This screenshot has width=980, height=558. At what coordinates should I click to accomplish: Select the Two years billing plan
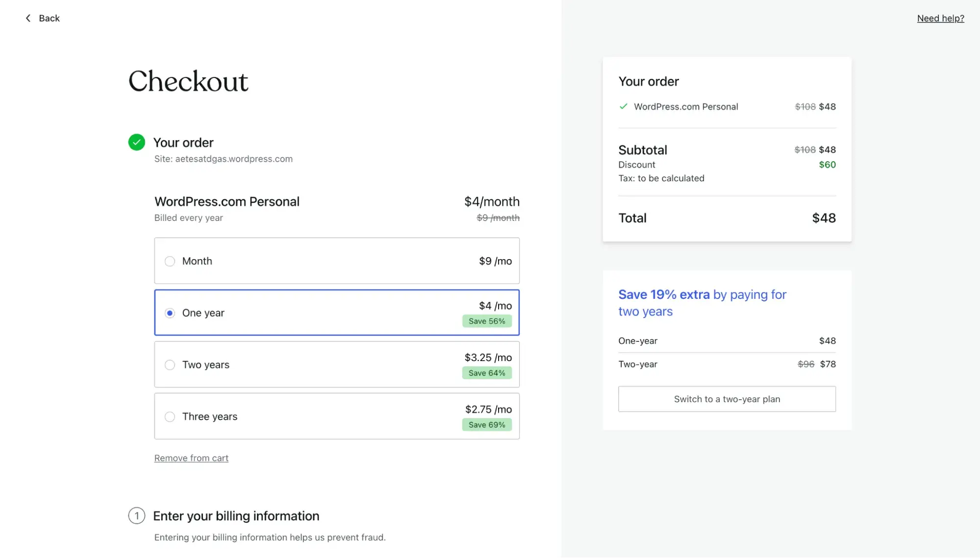pyautogui.click(x=170, y=364)
